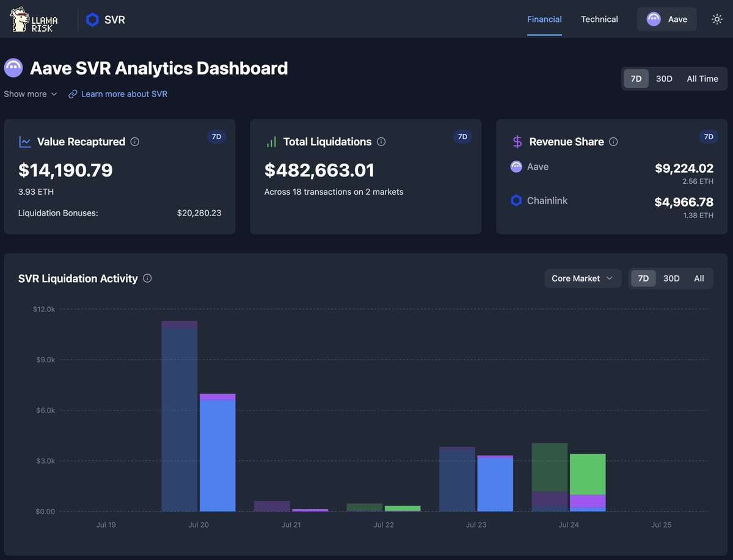This screenshot has height=560, width=733.
Task: Click the 2.56 ETH Aave share text
Action: point(698,181)
